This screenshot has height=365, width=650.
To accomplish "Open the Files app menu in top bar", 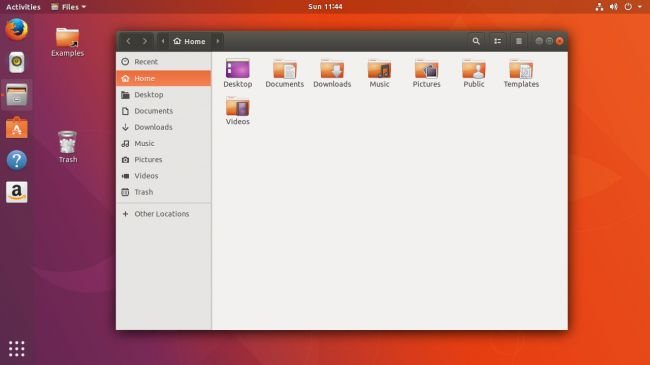I will click(68, 7).
